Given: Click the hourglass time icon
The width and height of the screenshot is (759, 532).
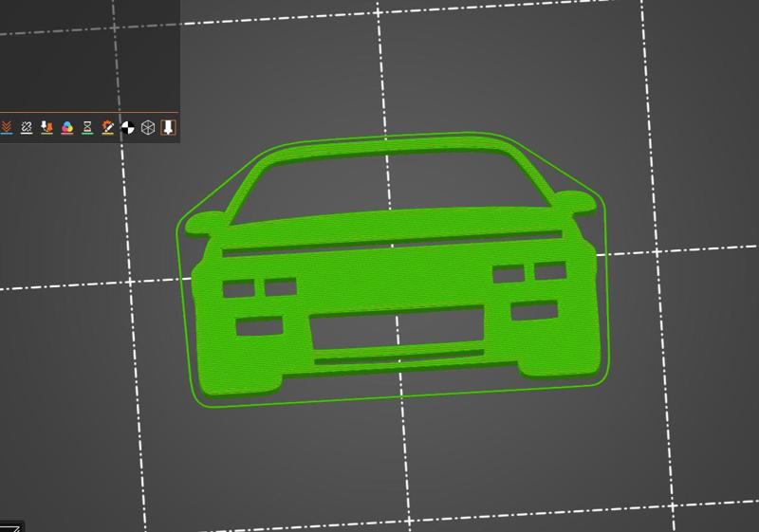Looking at the screenshot, I should coord(87,128).
